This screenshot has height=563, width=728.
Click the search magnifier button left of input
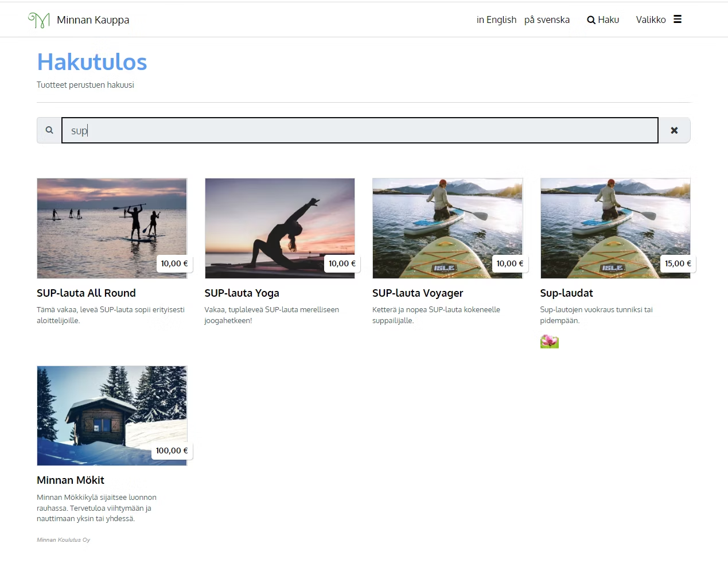(49, 130)
